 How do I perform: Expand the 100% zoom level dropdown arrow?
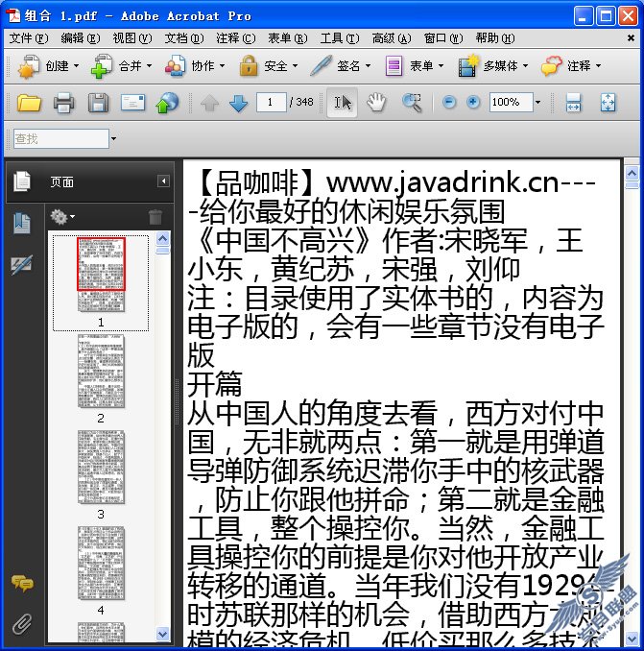(x=538, y=102)
